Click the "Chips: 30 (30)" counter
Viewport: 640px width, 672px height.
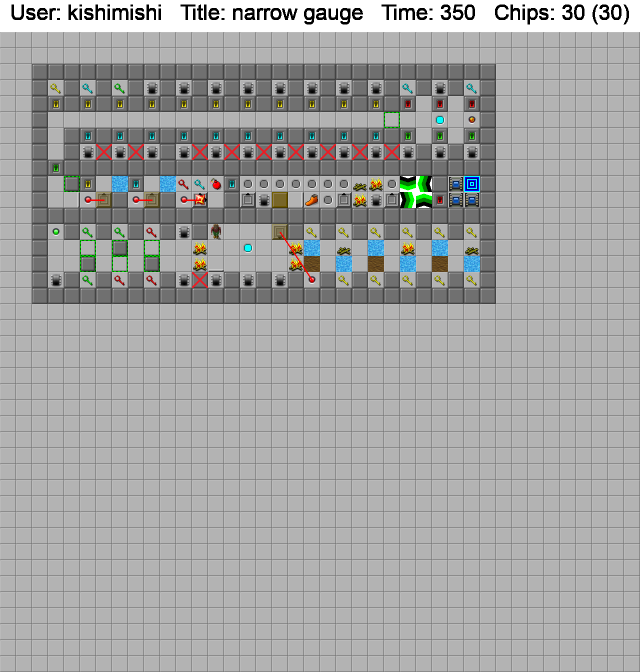(561, 13)
